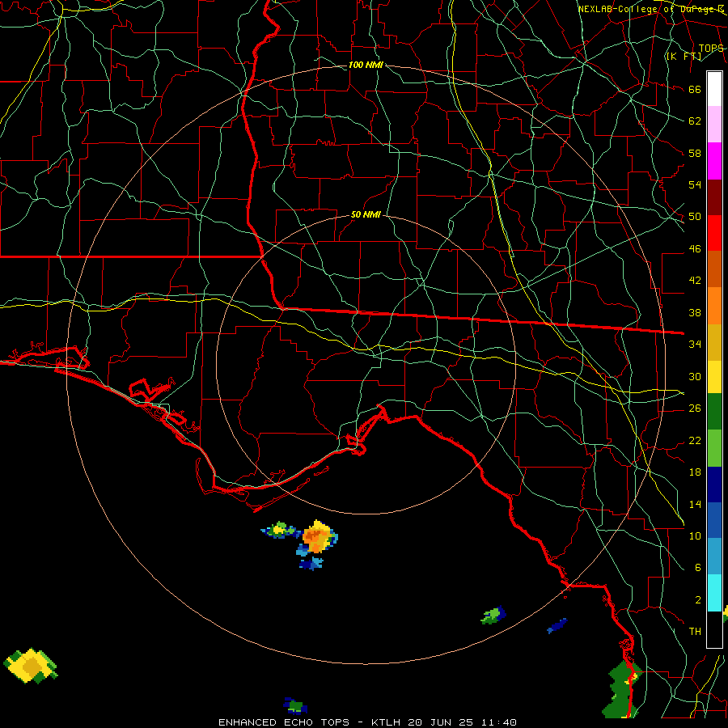Click the magenta band between 54 and 58
728x728 pixels.
714,161
